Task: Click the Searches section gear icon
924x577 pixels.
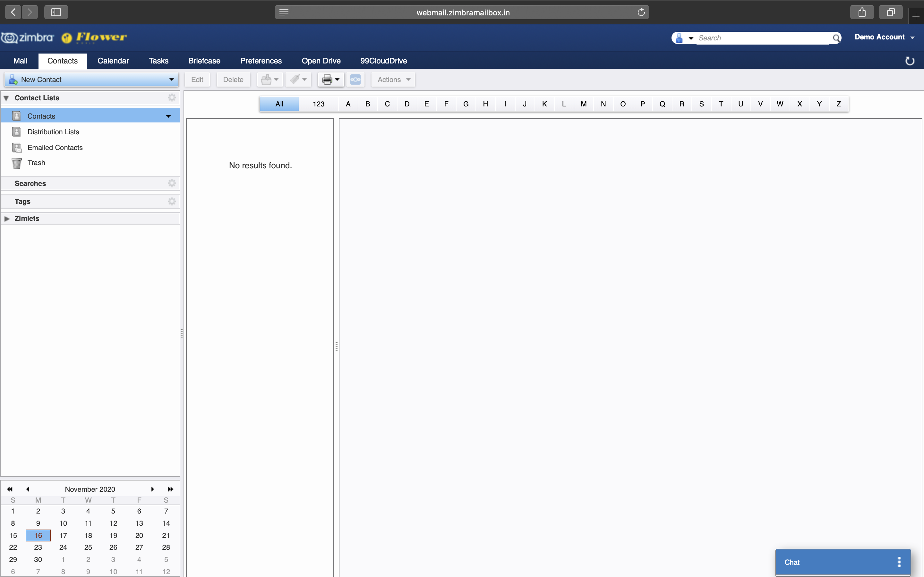Action: 172,183
